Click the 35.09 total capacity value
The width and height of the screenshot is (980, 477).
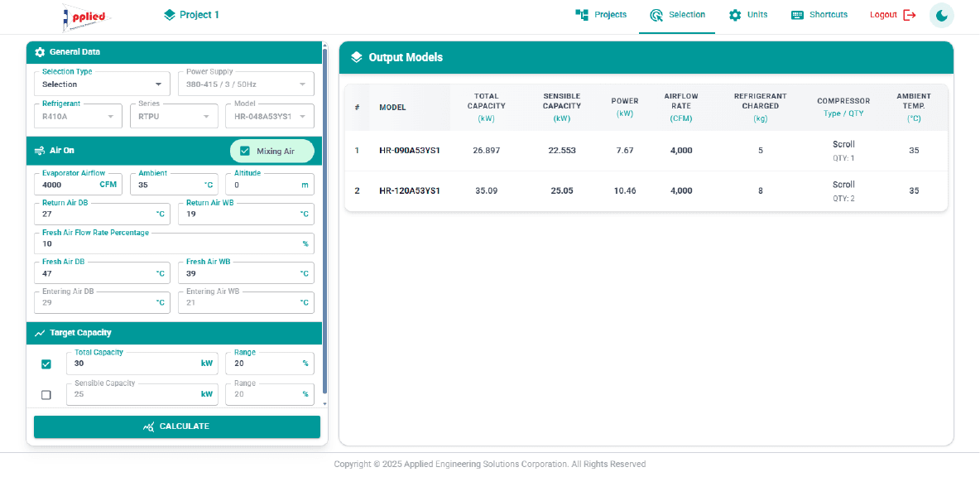[486, 190]
